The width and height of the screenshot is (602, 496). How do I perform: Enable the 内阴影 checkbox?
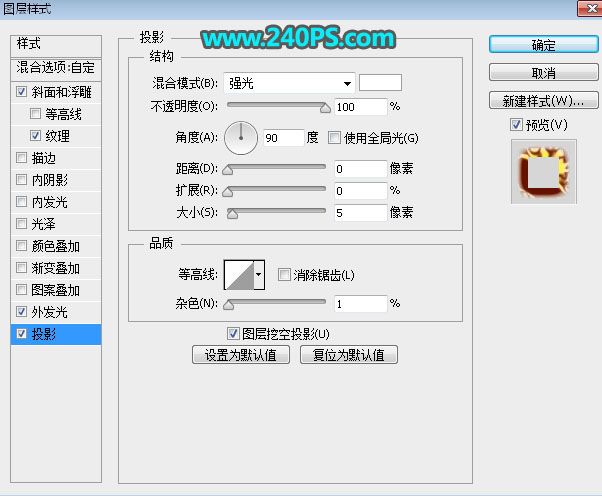22,180
